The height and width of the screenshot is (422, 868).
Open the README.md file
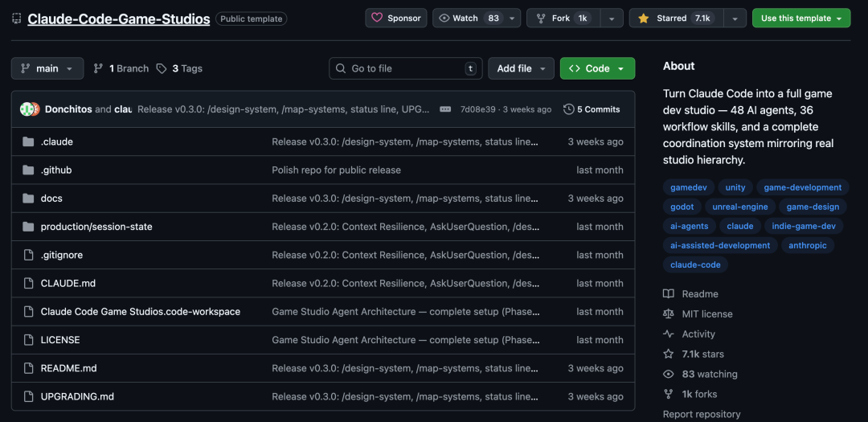click(68, 368)
